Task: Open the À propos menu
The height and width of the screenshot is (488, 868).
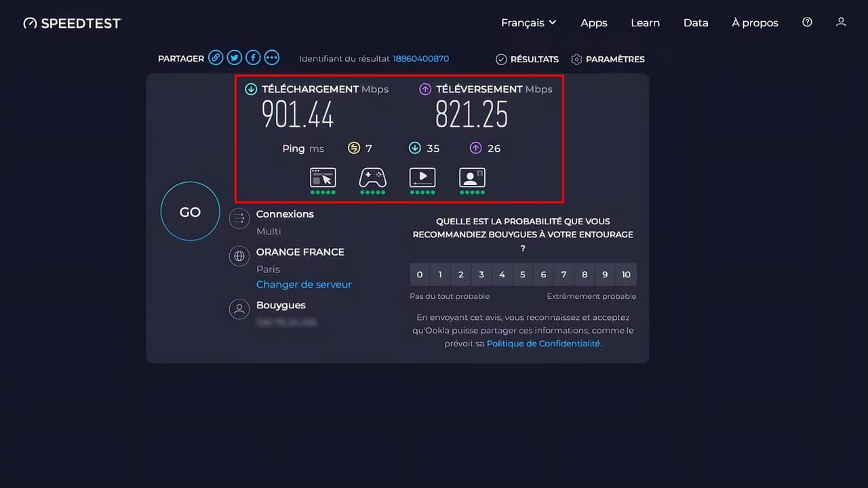Action: pos(755,22)
